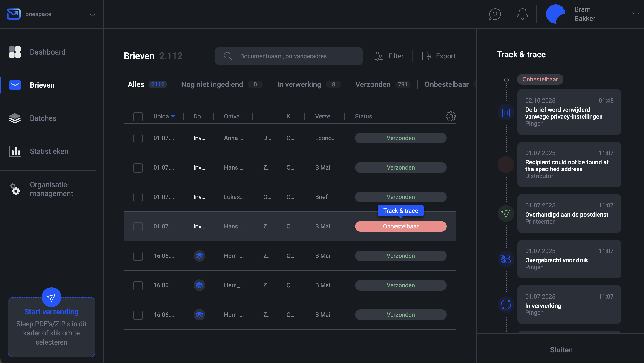The height and width of the screenshot is (363, 644).
Task: Click the Dashboard grid icon
Action: tap(15, 52)
